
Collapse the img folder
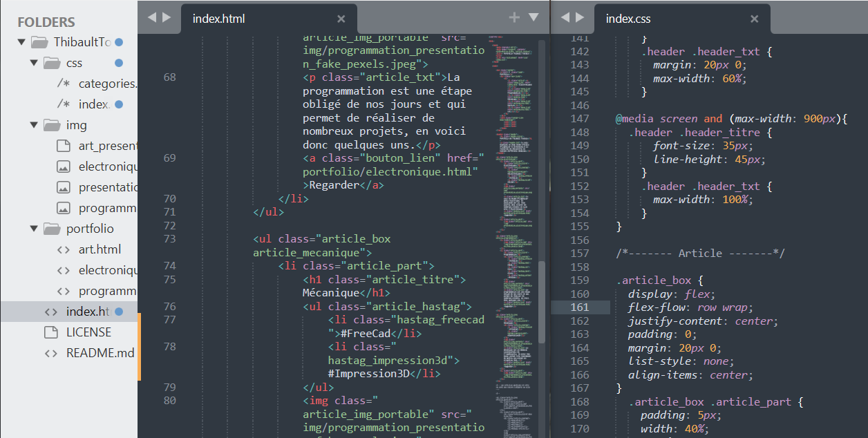(33, 125)
